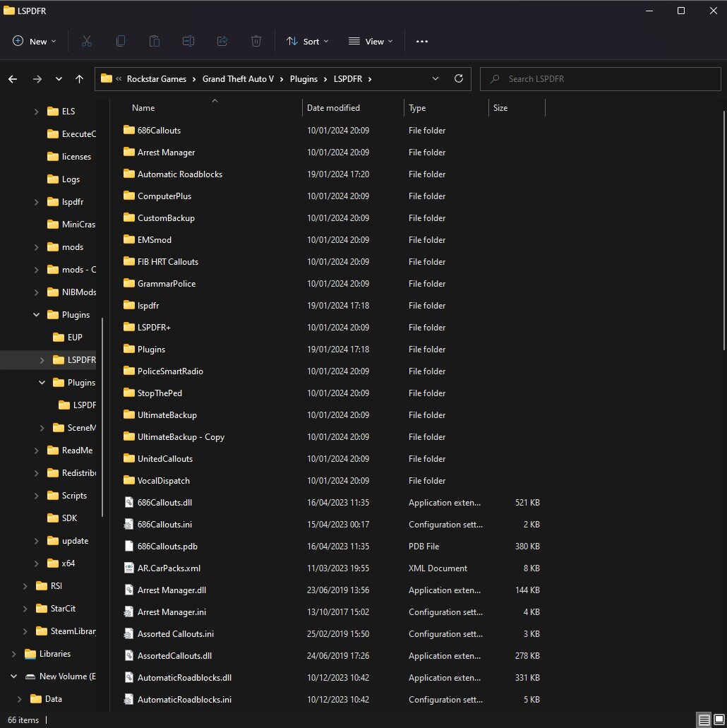Screen dimensions: 727x728
Task: Sort files by Date modified column
Action: pos(333,108)
